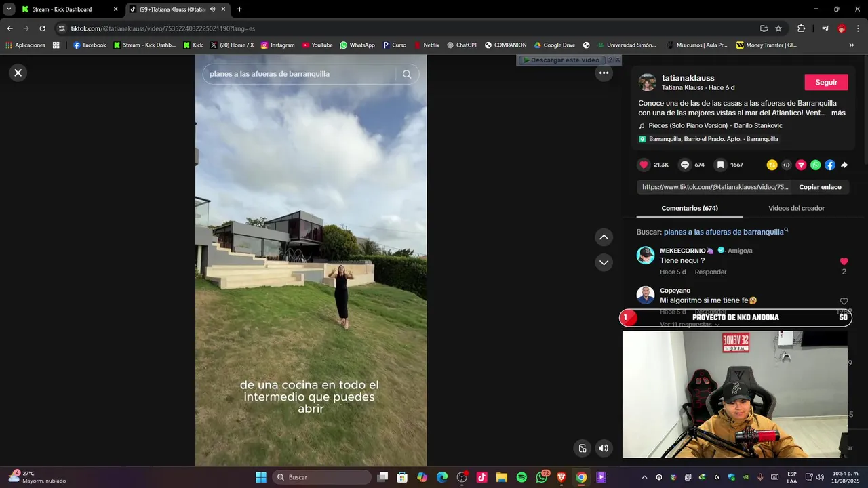Switch to Stream - Kick Dashboard browser tab
Image resolution: width=868 pixels, height=488 pixels.
(69, 9)
